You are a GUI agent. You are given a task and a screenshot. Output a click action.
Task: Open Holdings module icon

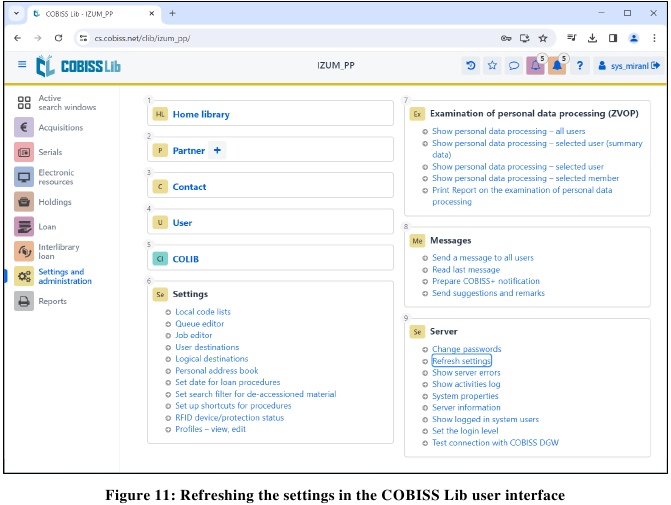[x=24, y=202]
